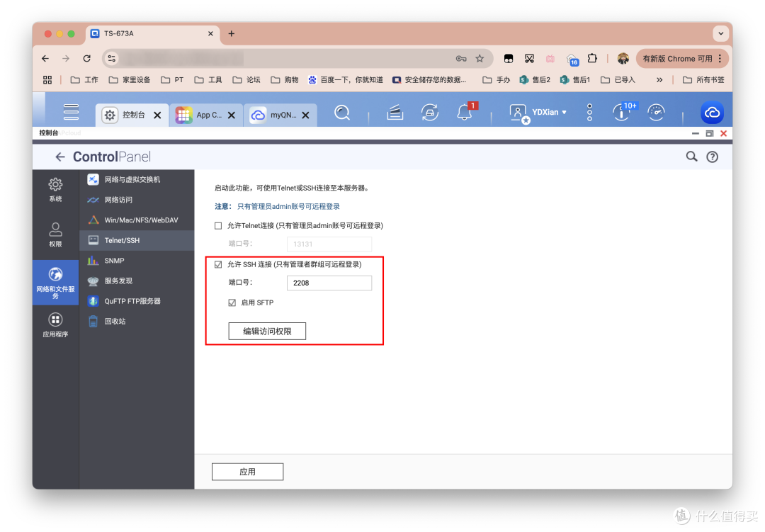The width and height of the screenshot is (765, 532).
Task: Select 回收站 menu item
Action: [137, 321]
